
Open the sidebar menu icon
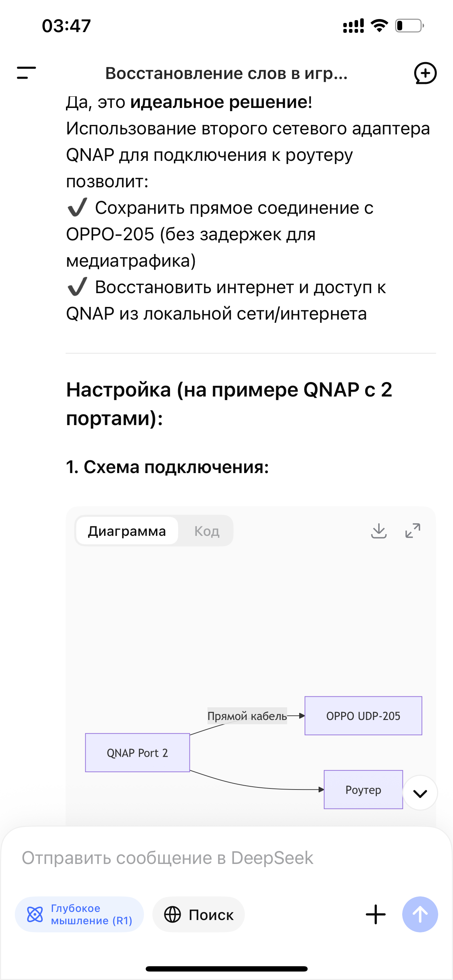pos(26,73)
